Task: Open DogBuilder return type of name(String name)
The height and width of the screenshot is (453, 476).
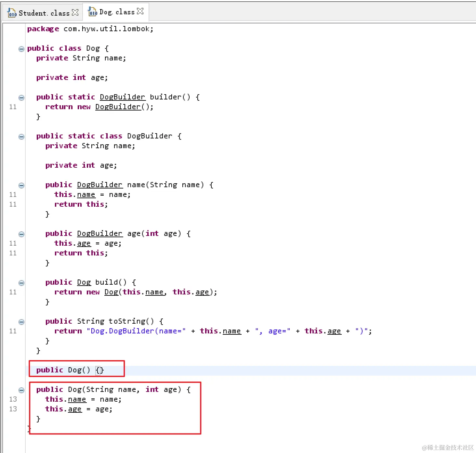Action: click(x=100, y=185)
